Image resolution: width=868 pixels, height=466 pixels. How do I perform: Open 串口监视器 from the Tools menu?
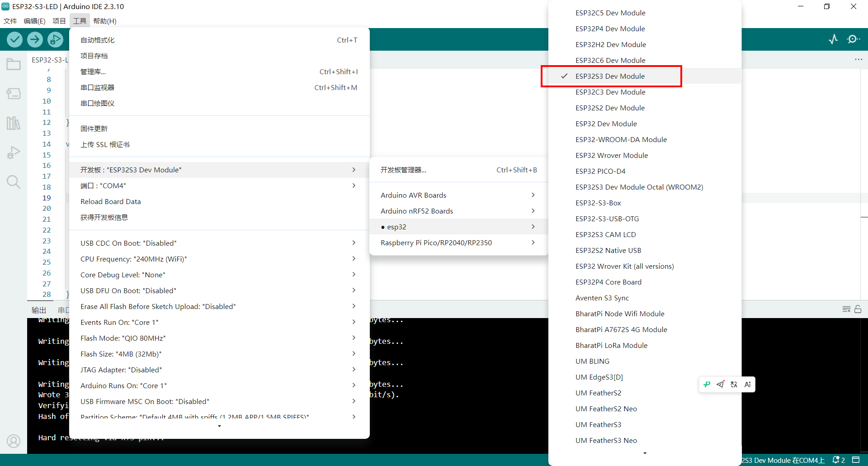point(219,87)
